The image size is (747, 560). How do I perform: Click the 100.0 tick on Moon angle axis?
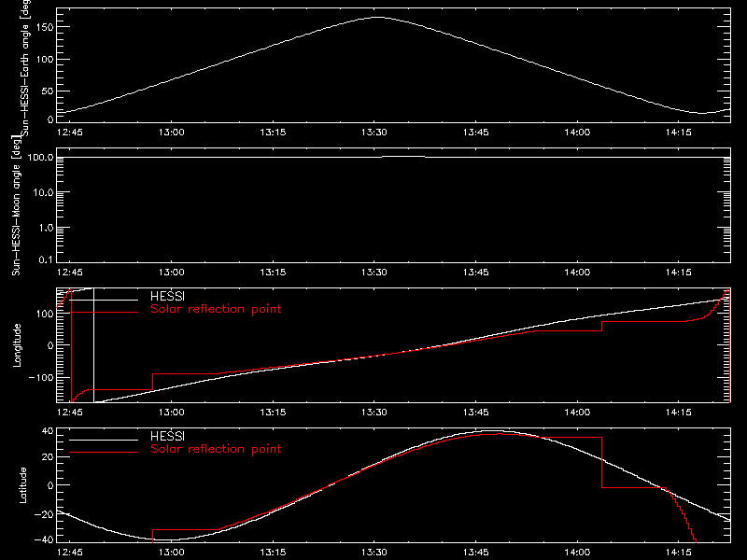[x=40, y=158]
